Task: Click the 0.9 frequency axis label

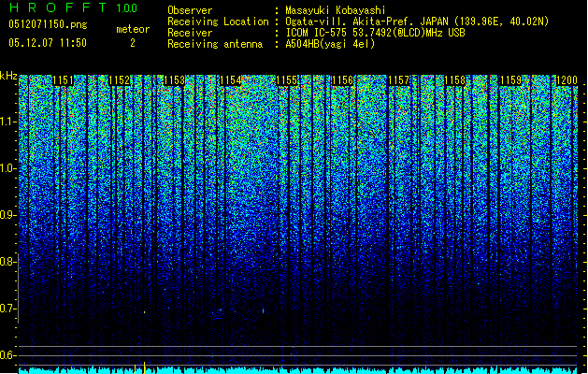Action: click(x=7, y=215)
